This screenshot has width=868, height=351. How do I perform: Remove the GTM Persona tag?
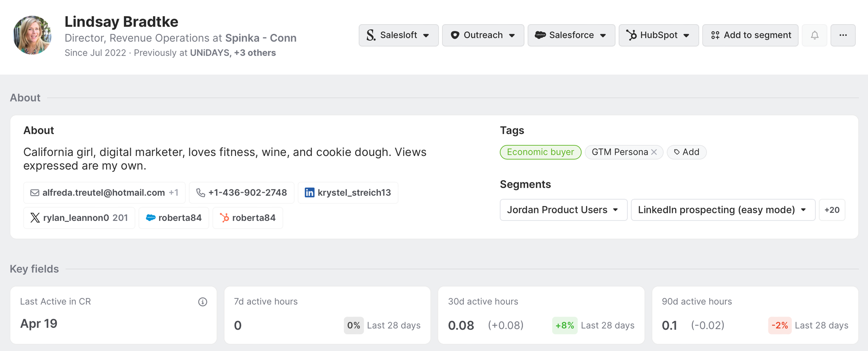tap(654, 152)
